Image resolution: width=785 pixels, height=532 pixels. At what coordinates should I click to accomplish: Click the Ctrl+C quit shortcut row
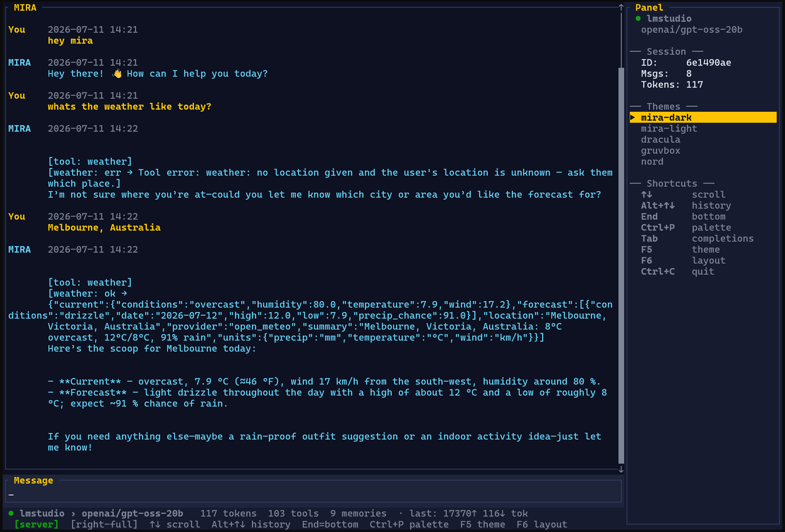pyautogui.click(x=678, y=272)
